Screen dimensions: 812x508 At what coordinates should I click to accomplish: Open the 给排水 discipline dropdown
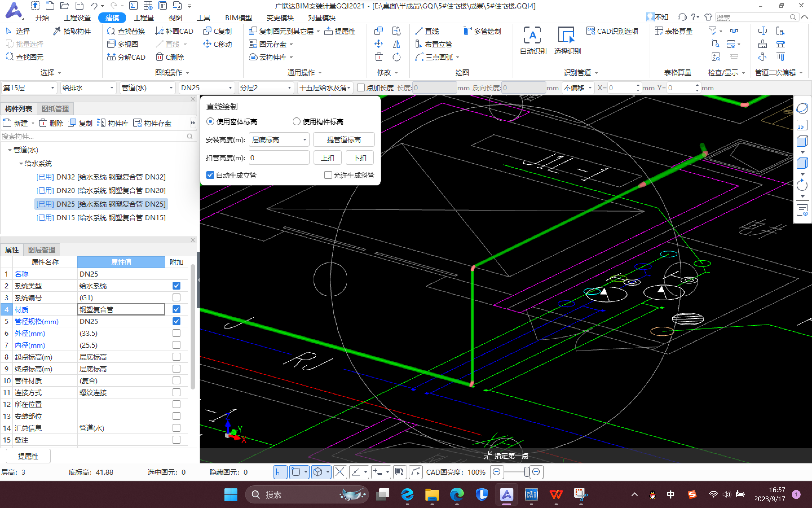[88, 88]
